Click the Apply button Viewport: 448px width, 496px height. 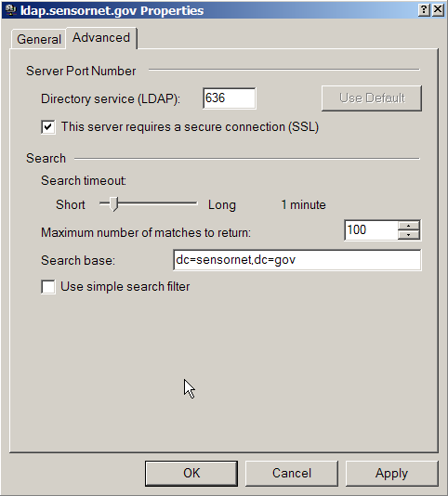391,474
